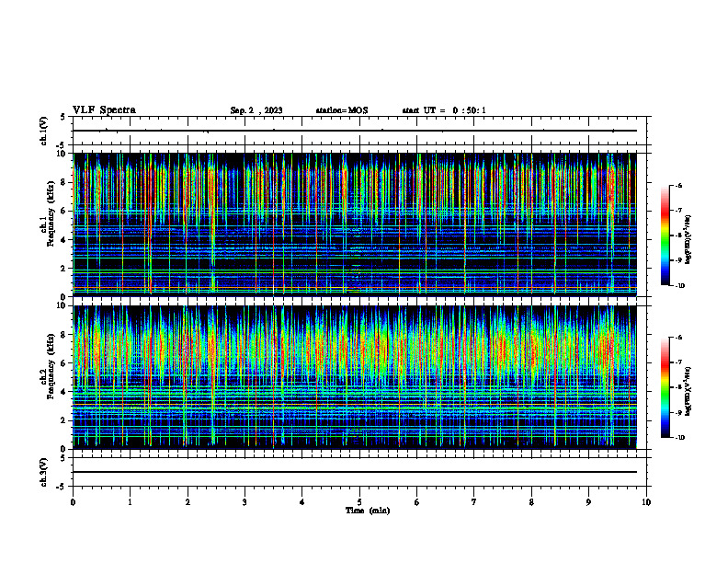Click the "-10" label on ch.2 color scale

679,438
